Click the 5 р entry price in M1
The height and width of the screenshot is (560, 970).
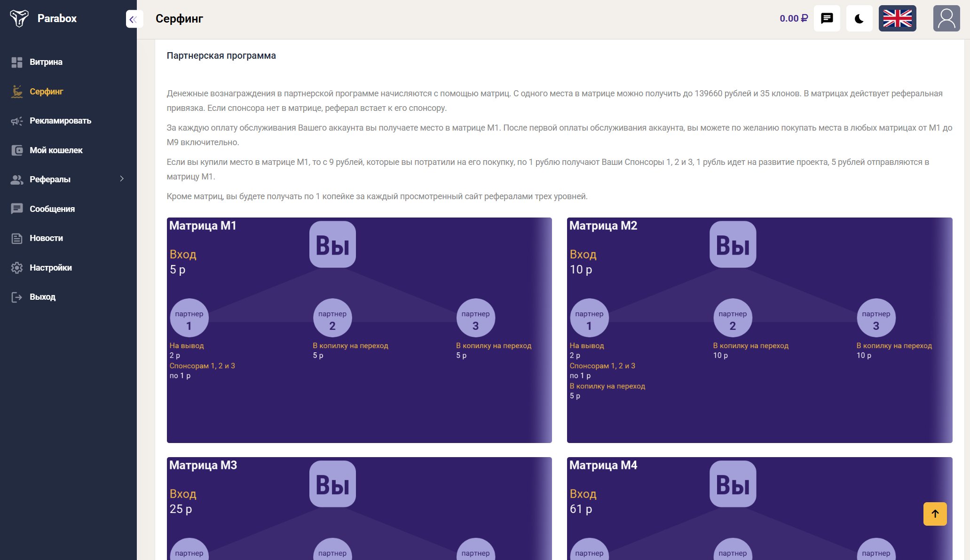(178, 270)
